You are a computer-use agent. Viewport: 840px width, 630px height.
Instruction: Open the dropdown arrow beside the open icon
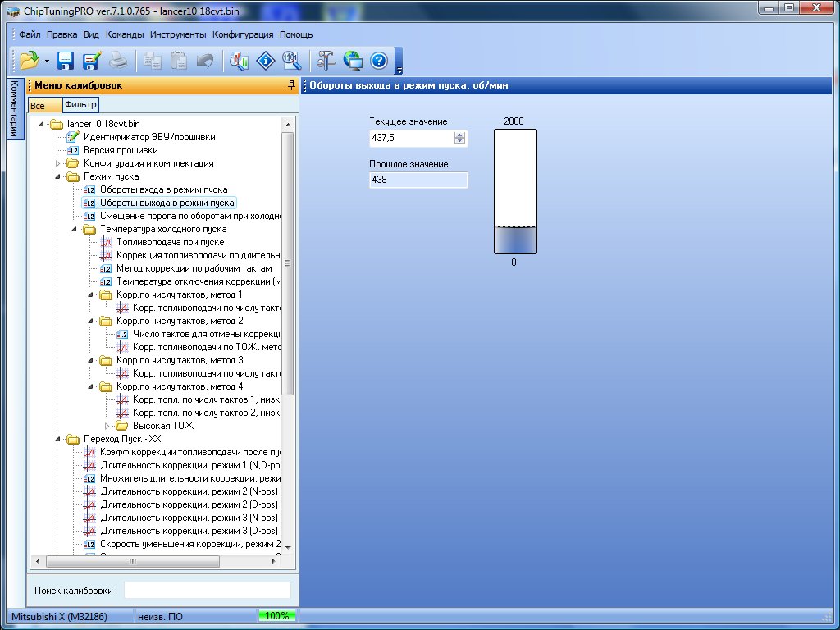48,61
